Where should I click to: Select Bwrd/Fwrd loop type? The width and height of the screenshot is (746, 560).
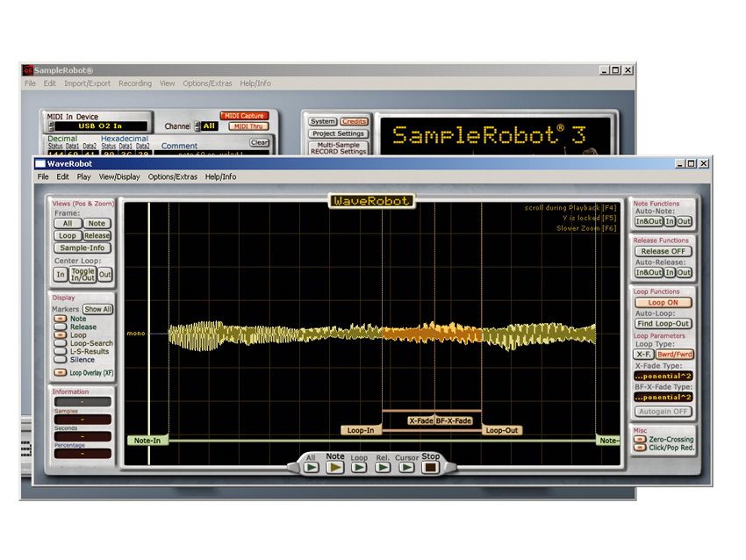[675, 355]
